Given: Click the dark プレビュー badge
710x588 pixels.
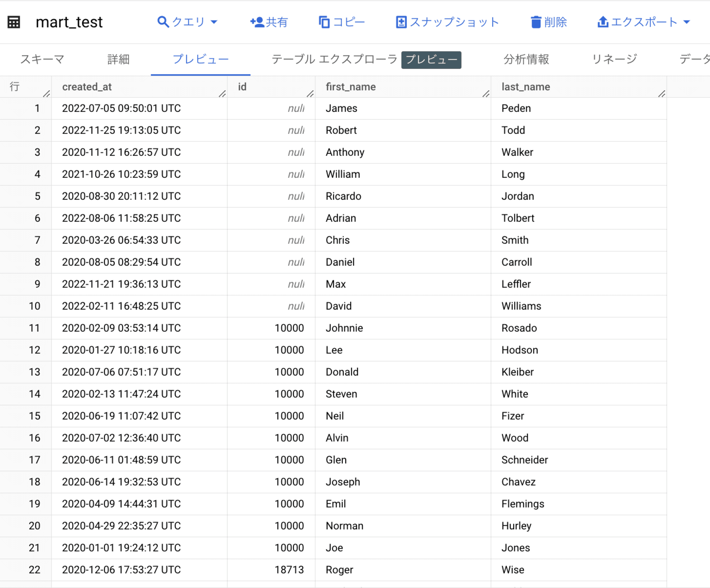Looking at the screenshot, I should (x=431, y=60).
